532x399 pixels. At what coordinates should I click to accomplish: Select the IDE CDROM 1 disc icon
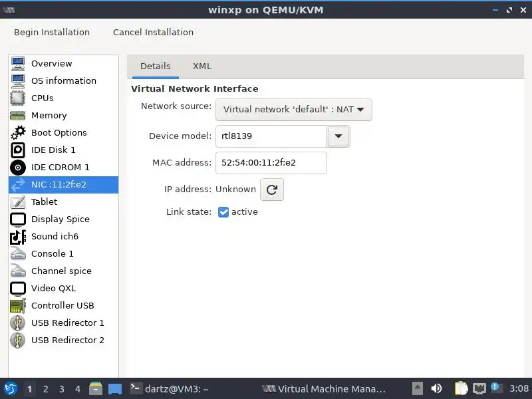pyautogui.click(x=18, y=168)
